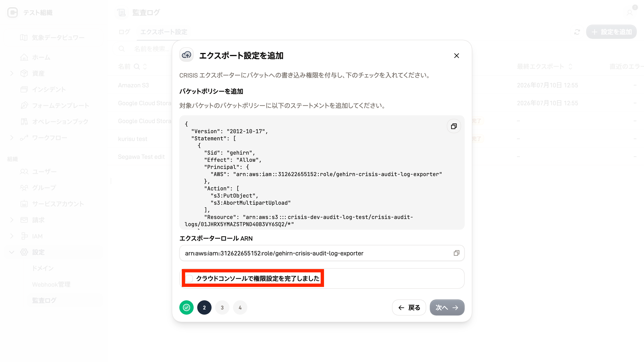Click the 資産 cube icon

[24, 73]
